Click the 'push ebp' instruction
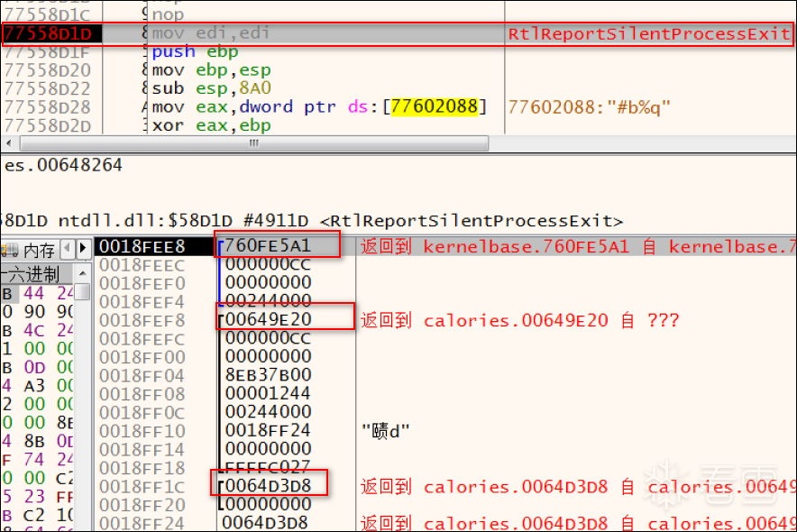Viewport: 797px width, 532px height. pyautogui.click(x=195, y=51)
